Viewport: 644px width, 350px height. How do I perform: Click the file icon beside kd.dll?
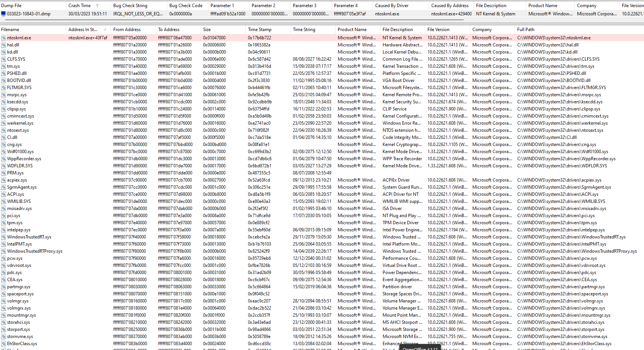(x=3, y=52)
